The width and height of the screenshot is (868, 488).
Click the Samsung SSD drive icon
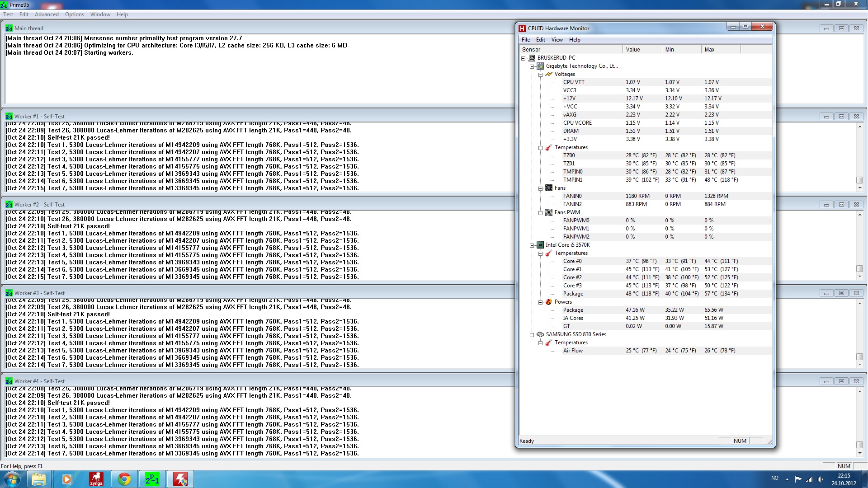coord(540,334)
